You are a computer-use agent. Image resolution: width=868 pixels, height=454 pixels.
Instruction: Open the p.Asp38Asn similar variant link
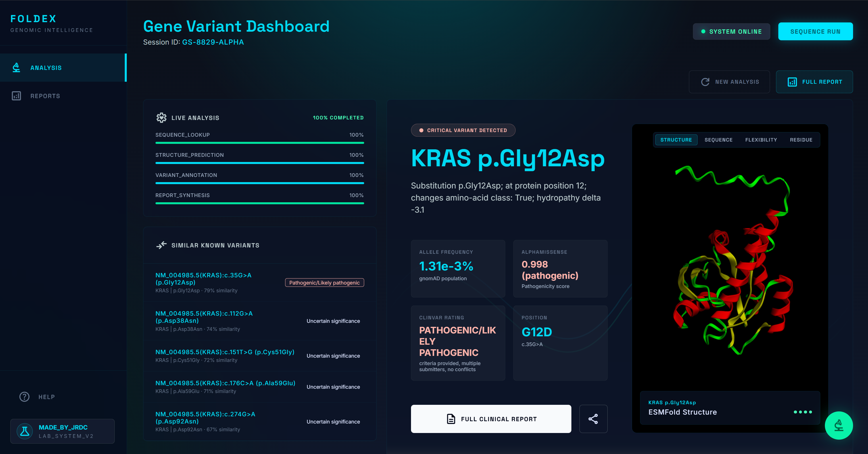point(204,317)
